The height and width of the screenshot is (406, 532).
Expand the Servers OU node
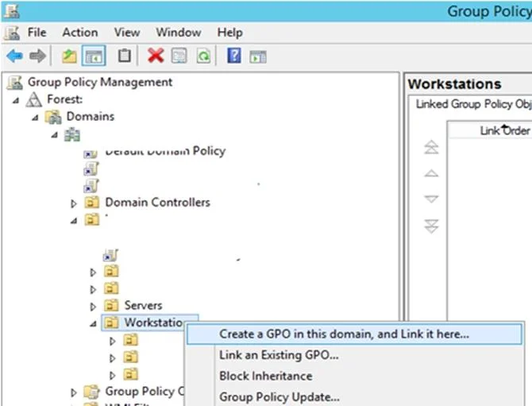[93, 307]
